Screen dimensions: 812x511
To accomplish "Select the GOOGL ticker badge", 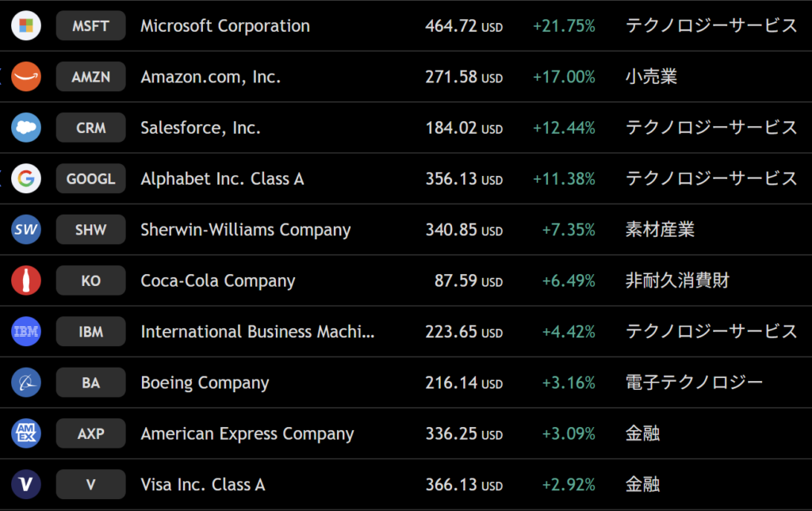I will tap(90, 178).
